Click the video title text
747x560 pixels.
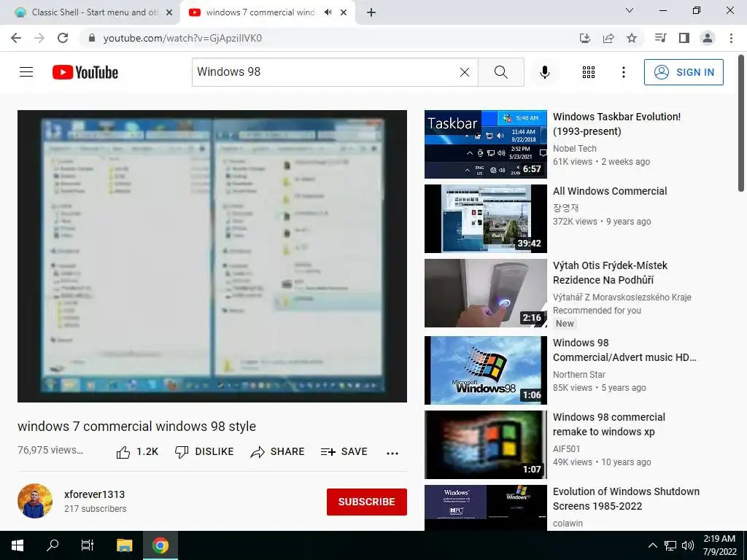[136, 426]
